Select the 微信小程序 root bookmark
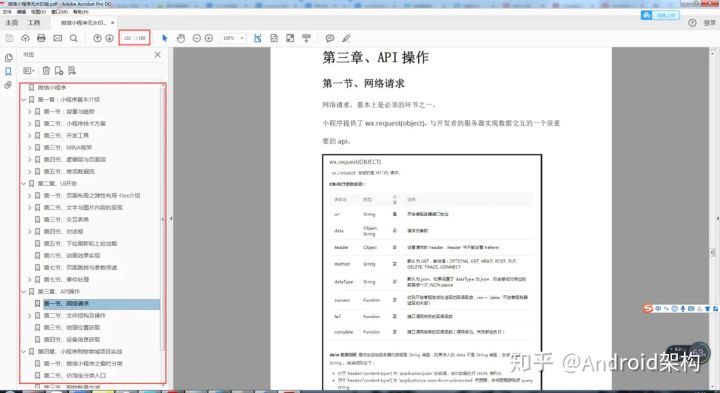 [x=51, y=87]
